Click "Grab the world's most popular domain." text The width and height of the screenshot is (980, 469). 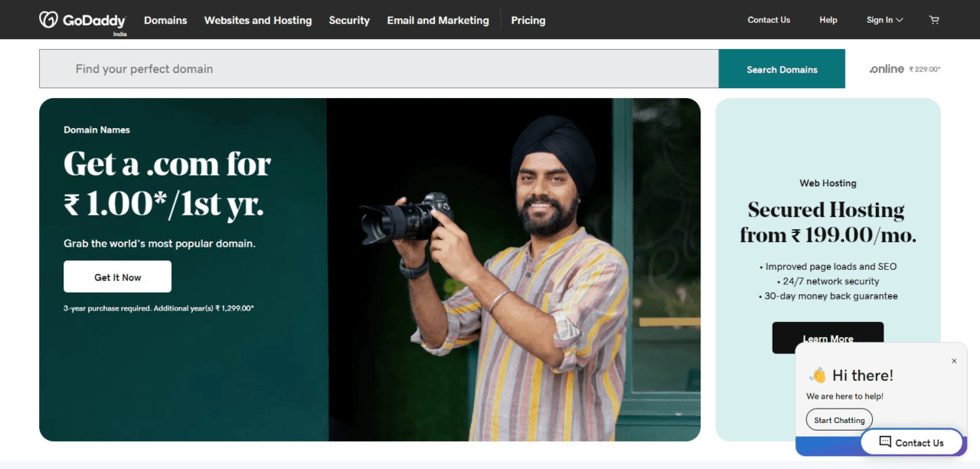click(x=159, y=244)
